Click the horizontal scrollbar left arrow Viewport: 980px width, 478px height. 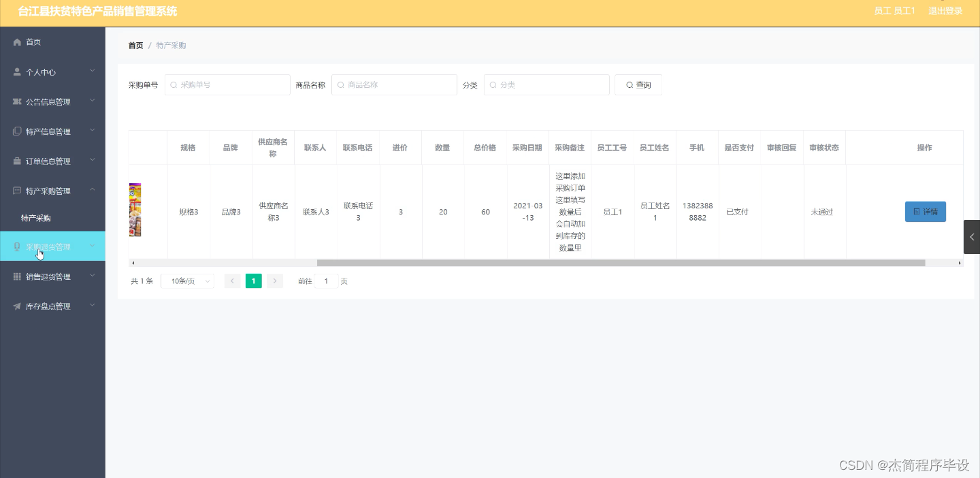click(x=133, y=263)
